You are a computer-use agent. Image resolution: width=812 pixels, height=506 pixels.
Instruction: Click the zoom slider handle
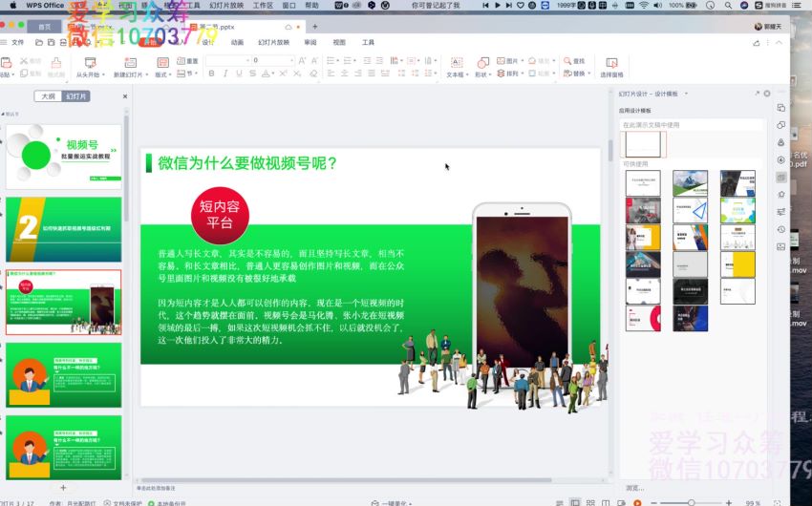(x=692, y=502)
